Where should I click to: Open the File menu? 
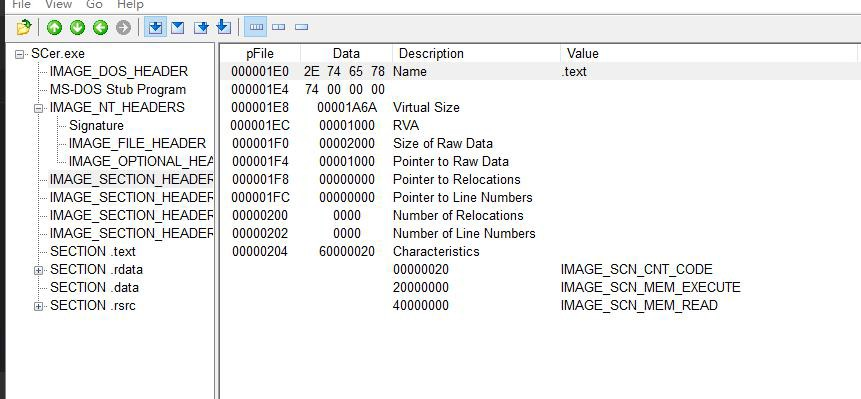pos(21,4)
